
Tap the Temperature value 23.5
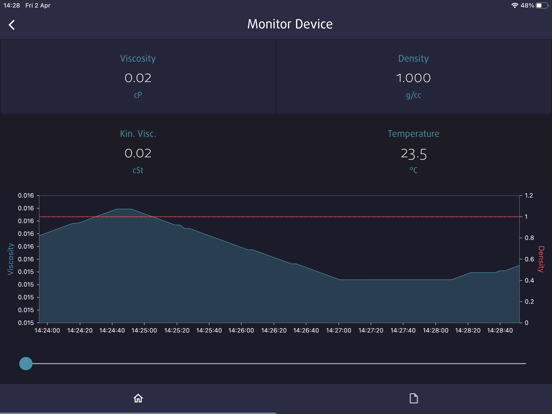[414, 154]
